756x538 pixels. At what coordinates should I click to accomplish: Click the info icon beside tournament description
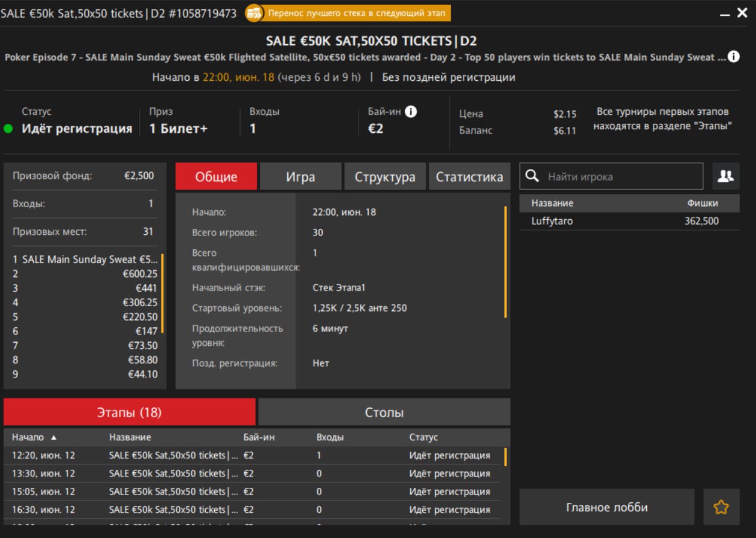click(x=734, y=57)
